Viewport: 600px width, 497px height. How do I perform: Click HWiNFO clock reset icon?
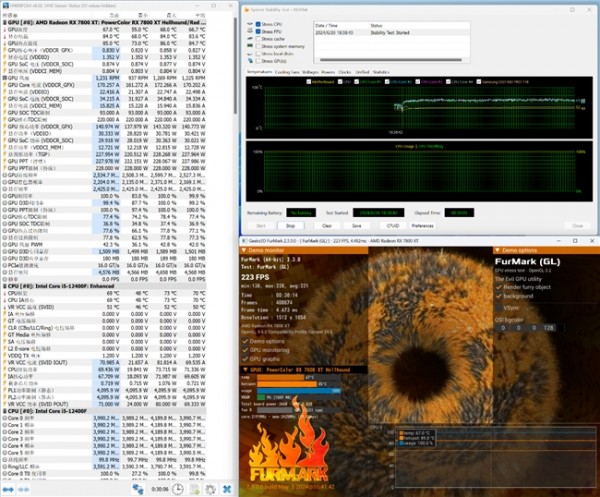tap(178, 489)
